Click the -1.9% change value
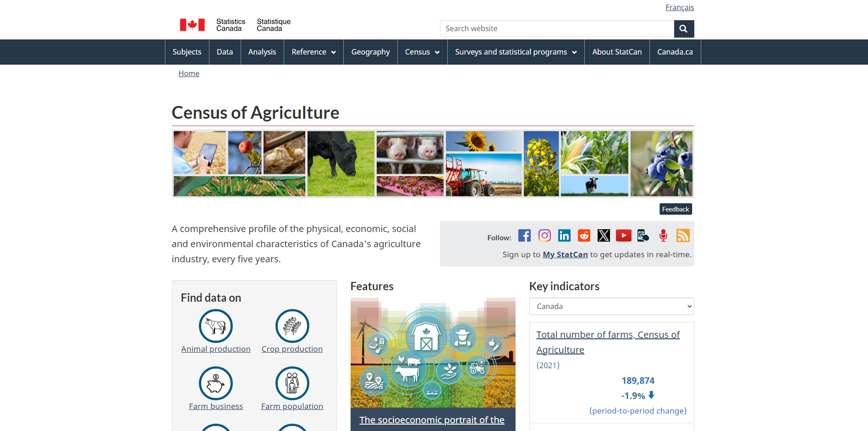Image resolution: width=868 pixels, height=431 pixels. [x=633, y=396]
